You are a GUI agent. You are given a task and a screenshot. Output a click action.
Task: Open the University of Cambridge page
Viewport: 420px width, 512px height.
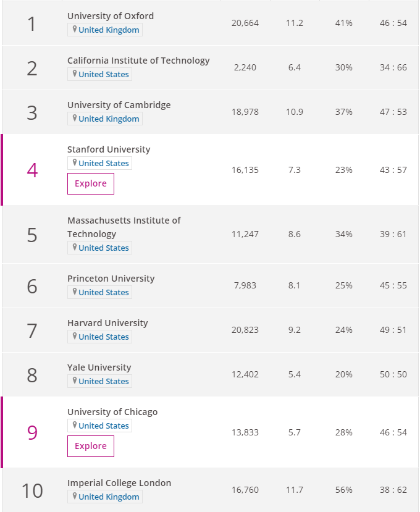click(119, 105)
